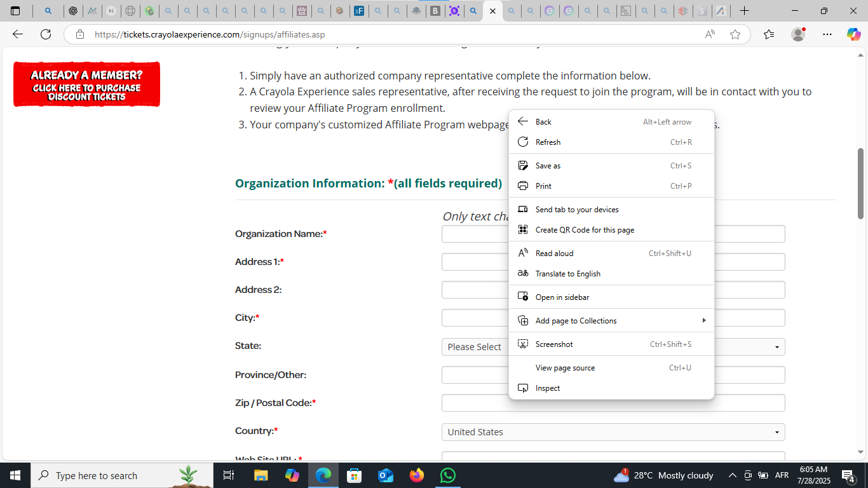Click the AFR language indicator
The width and height of the screenshot is (868, 488).
point(782,475)
